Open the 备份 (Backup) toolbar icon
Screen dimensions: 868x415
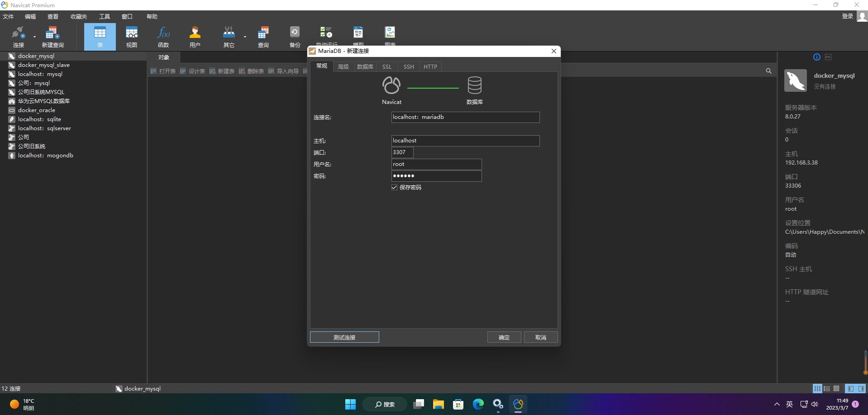pyautogui.click(x=295, y=37)
